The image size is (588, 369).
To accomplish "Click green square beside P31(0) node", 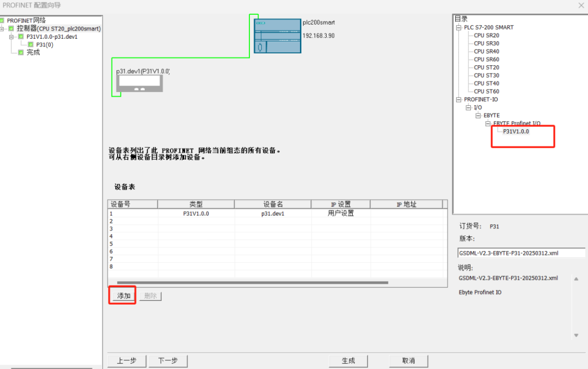I will [30, 45].
